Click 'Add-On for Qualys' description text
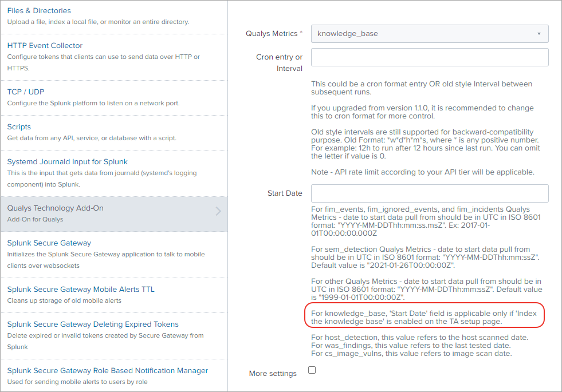Viewport: 562px width, 392px height. point(35,219)
